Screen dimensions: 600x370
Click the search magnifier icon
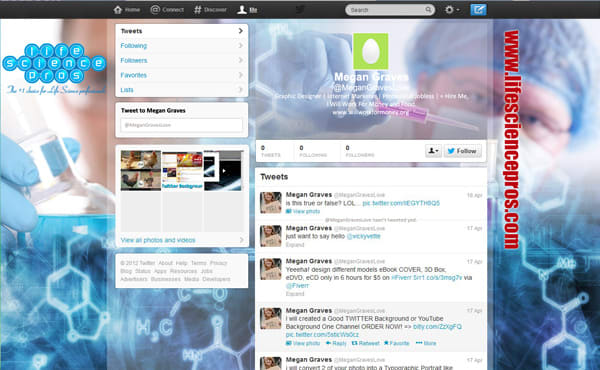pos(428,10)
